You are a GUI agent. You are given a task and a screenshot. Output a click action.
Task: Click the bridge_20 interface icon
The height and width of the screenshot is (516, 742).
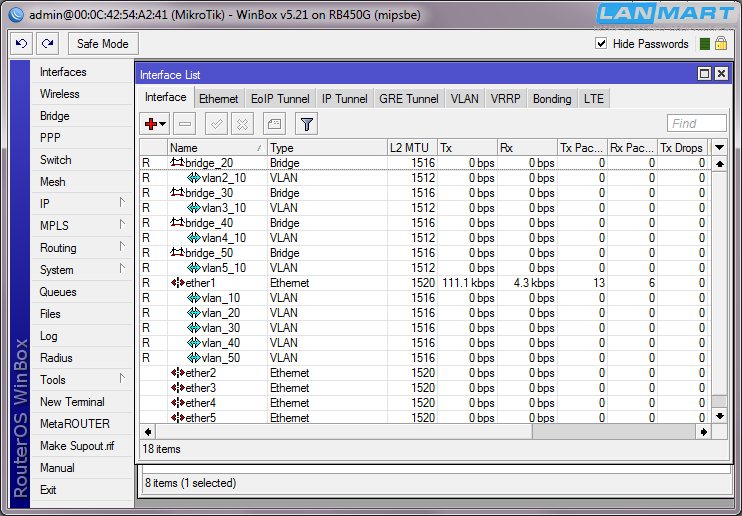(177, 162)
